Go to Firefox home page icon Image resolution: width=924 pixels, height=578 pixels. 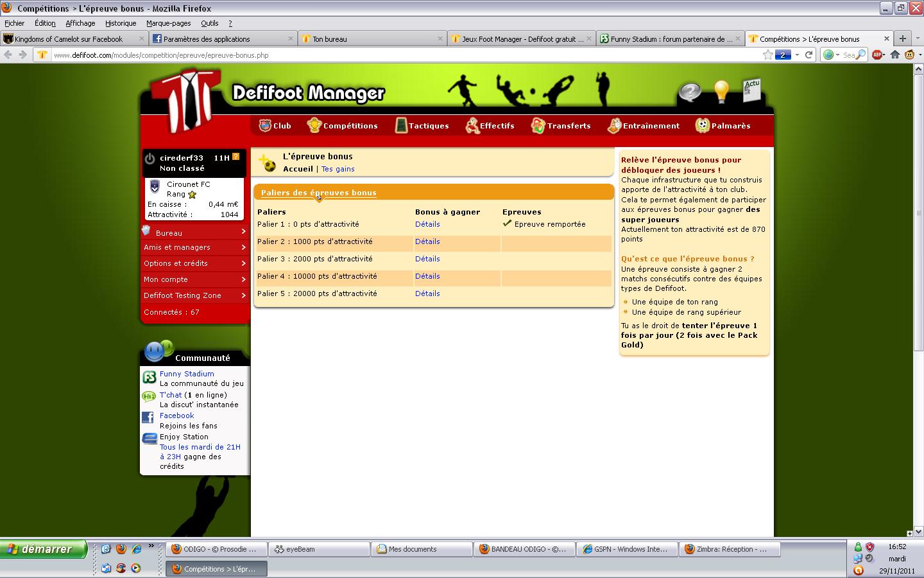click(895, 55)
